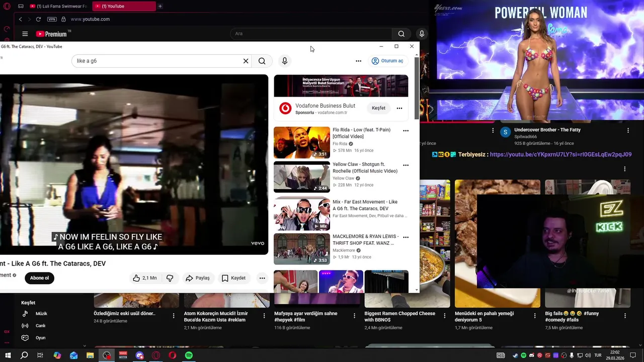Open a new browser tab with plus
This screenshot has height=362, width=644.
[160, 6]
